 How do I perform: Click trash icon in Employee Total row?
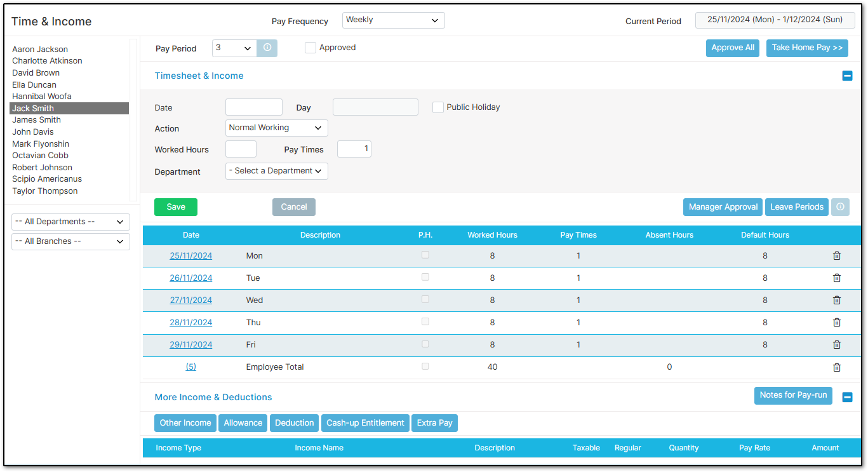point(837,367)
